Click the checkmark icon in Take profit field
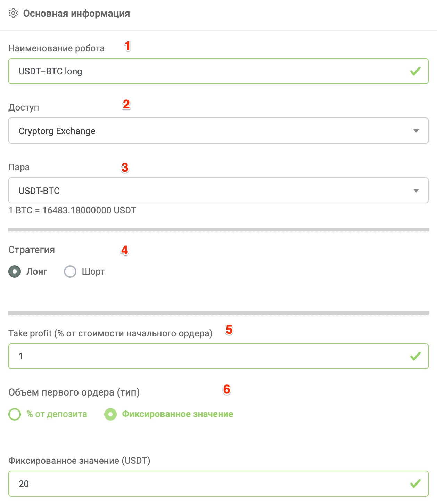This screenshot has height=504, width=437. click(x=415, y=356)
